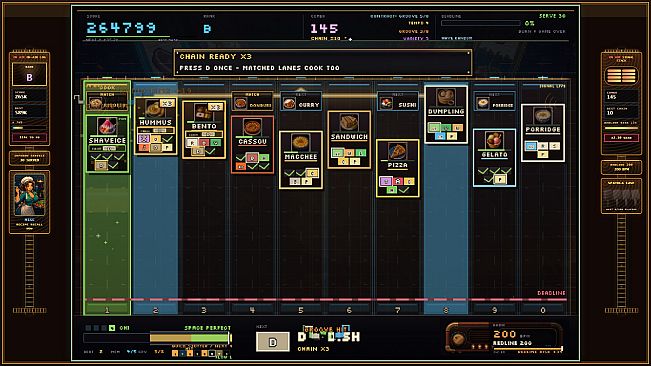The height and width of the screenshot is (366, 651).
Task: Click the green E key tile on Cassou
Action: [x=264, y=158]
